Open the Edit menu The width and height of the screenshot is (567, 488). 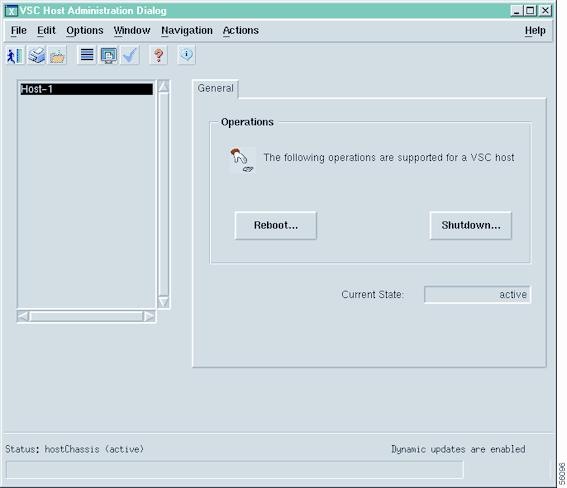pos(46,31)
